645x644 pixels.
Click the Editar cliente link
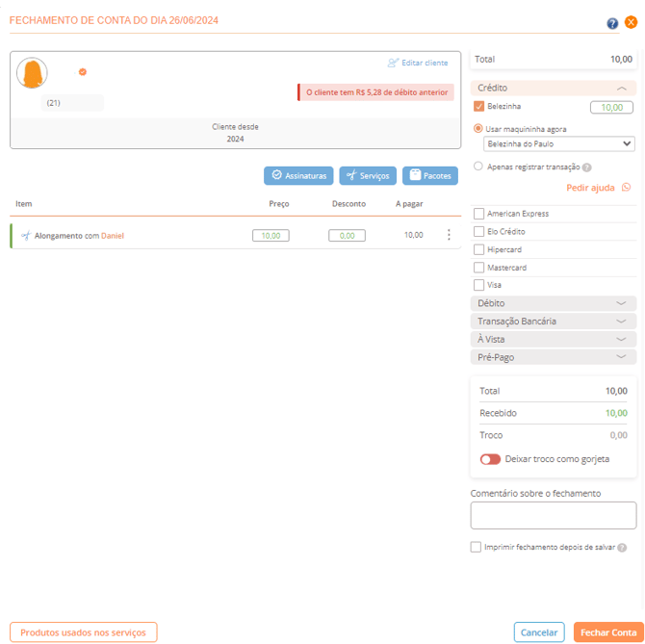click(x=418, y=63)
